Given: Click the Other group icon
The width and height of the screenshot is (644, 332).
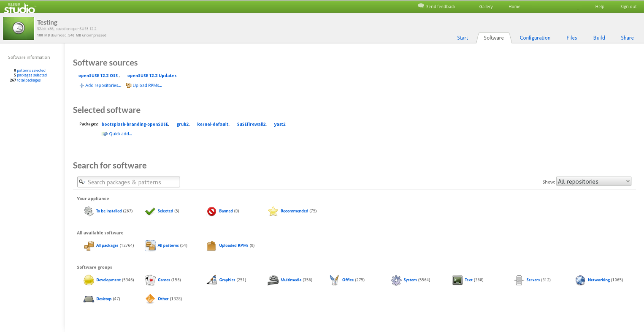Looking at the screenshot, I should point(150,299).
